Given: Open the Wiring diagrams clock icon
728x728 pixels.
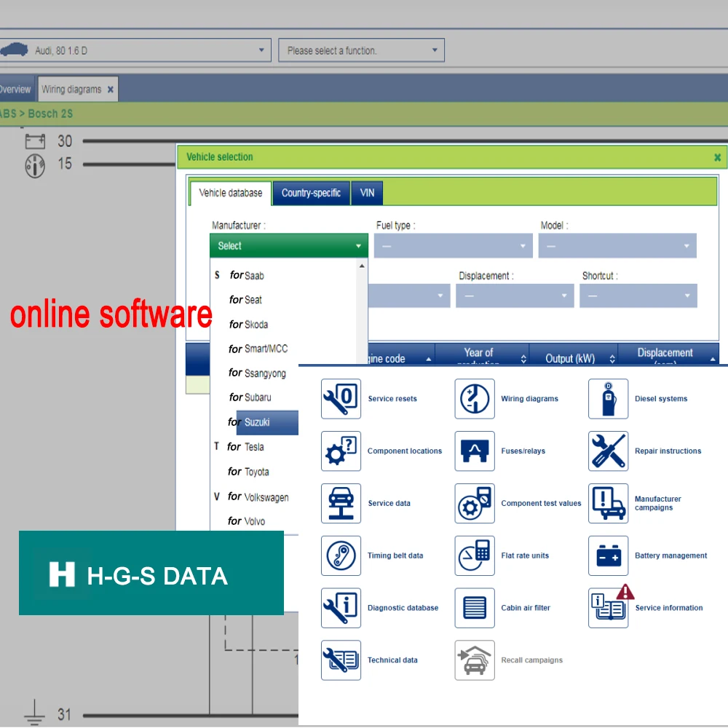Looking at the screenshot, I should pyautogui.click(x=475, y=398).
